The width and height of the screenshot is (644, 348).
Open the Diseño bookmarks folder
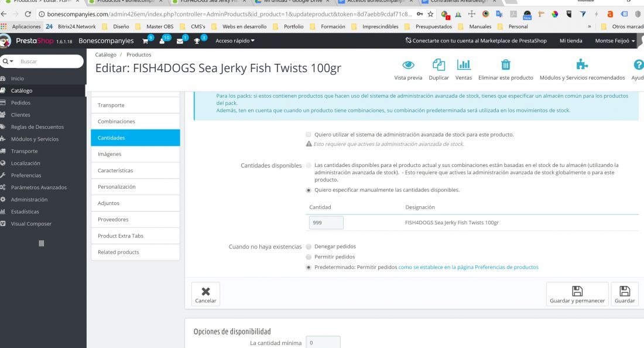point(116,26)
